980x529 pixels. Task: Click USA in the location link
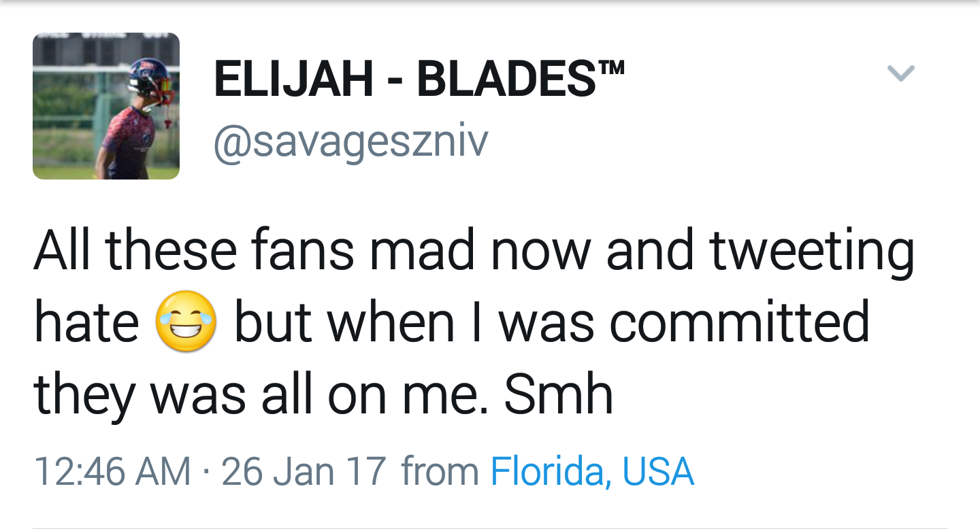pyautogui.click(x=658, y=471)
